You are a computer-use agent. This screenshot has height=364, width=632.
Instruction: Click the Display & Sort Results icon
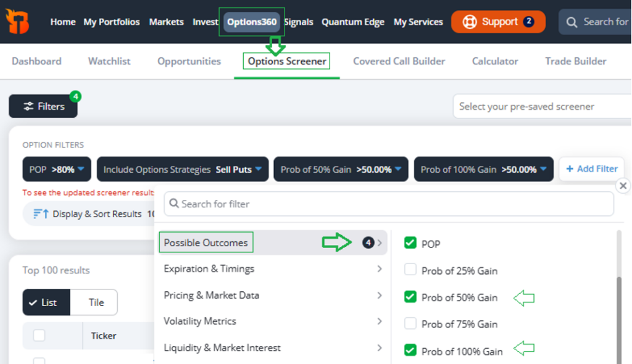(x=41, y=213)
